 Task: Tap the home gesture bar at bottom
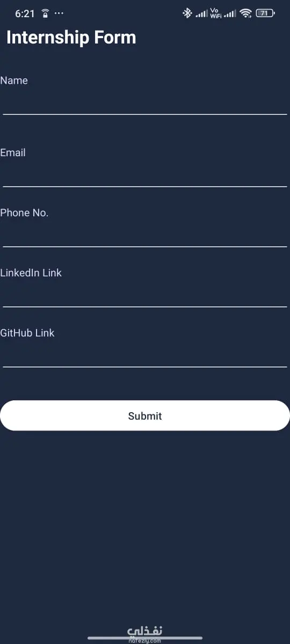click(145, 638)
